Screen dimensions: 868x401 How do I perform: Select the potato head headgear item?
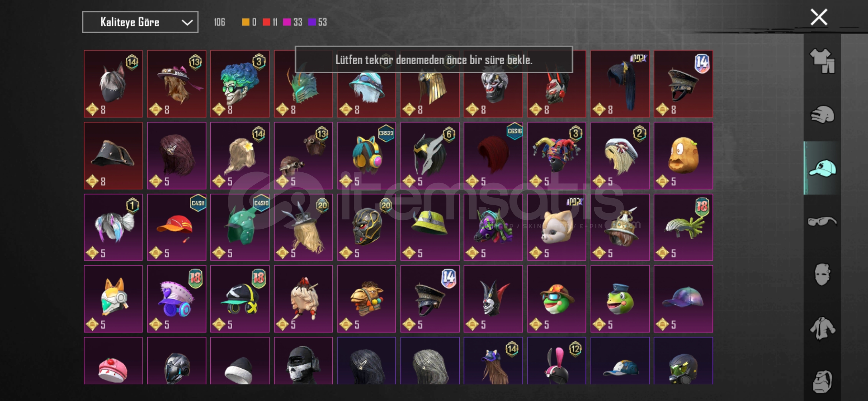click(x=683, y=156)
